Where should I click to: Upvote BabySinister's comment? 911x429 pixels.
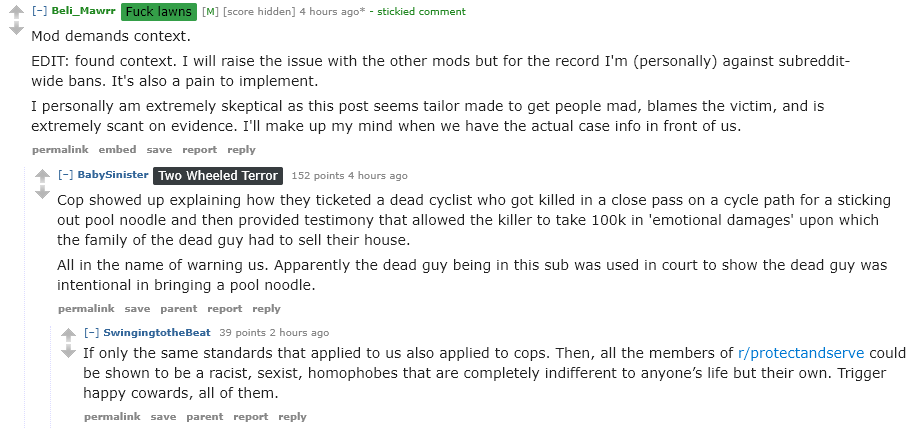(x=42, y=176)
